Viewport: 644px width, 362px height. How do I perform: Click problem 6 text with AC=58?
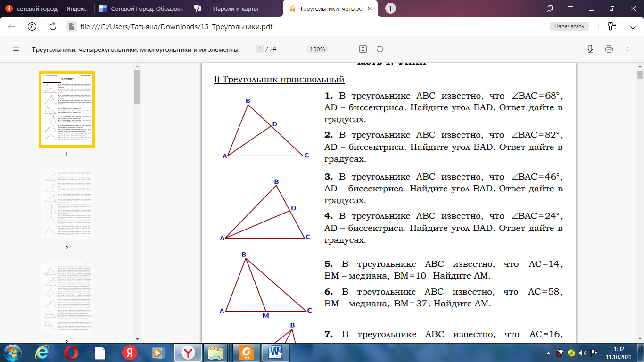point(444,298)
